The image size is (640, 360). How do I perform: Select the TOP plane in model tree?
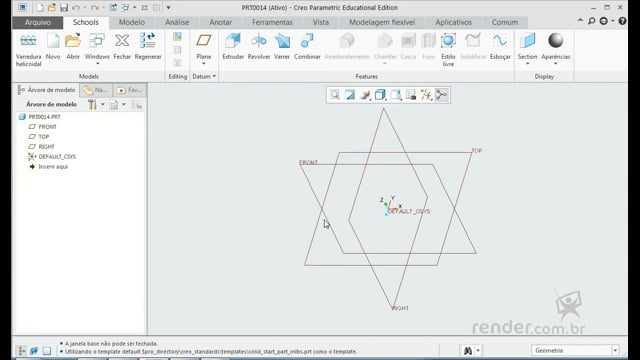click(x=44, y=137)
